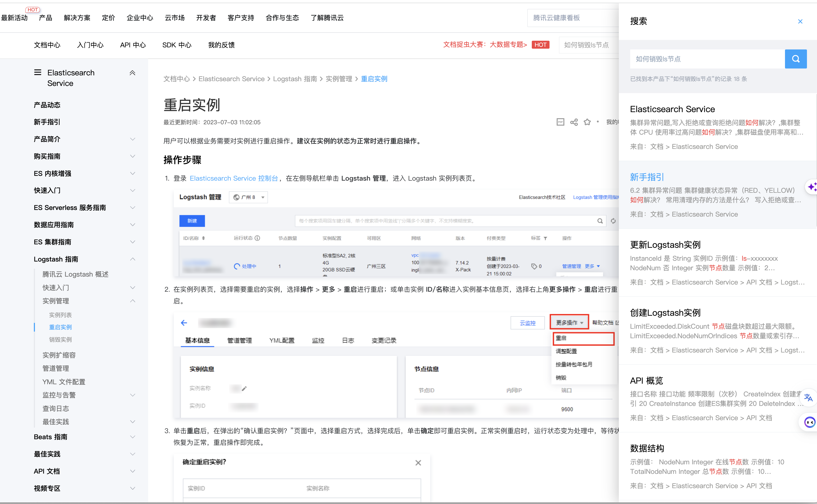Click the translate floating icon
This screenshot has width=817, height=504.
[808, 397]
